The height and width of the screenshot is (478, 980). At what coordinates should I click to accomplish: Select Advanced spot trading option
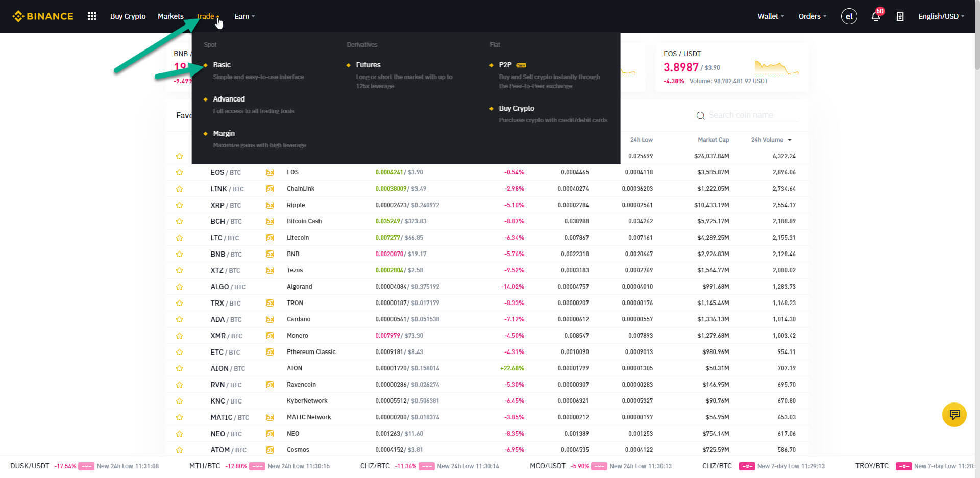tap(229, 99)
